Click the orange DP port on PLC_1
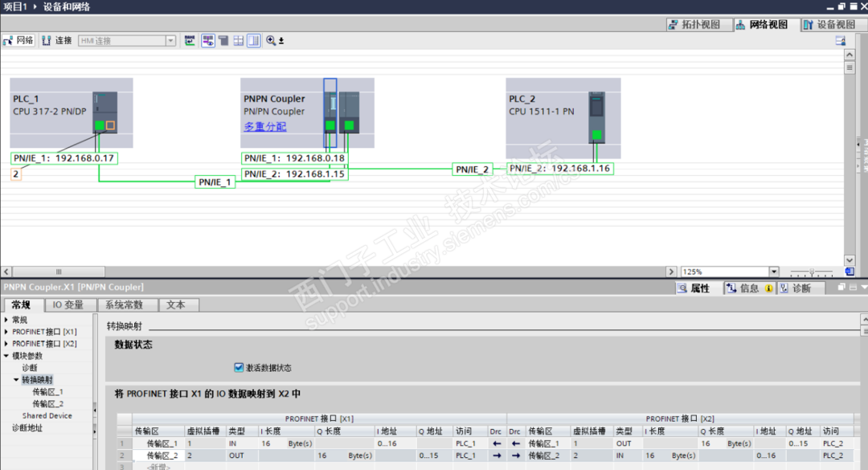 (x=111, y=125)
